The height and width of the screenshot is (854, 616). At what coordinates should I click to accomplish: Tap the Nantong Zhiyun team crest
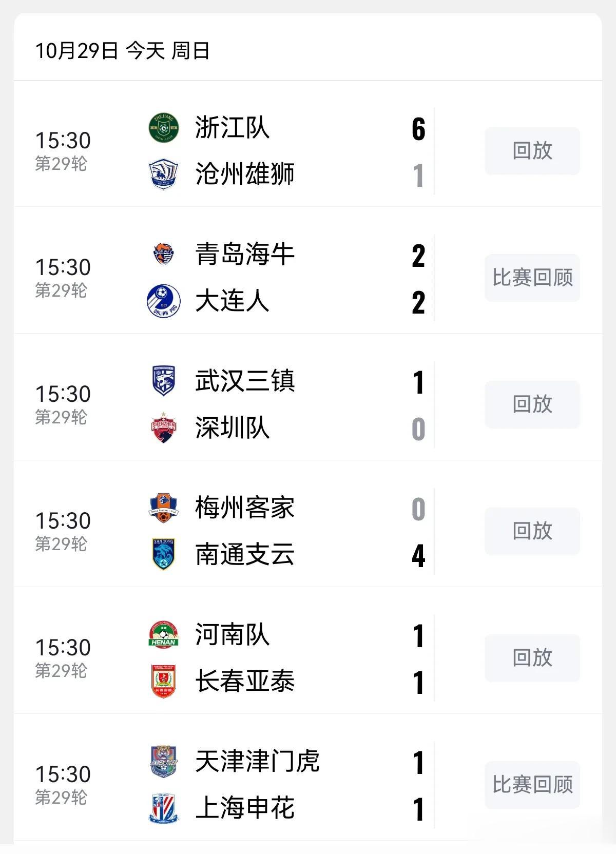163,554
